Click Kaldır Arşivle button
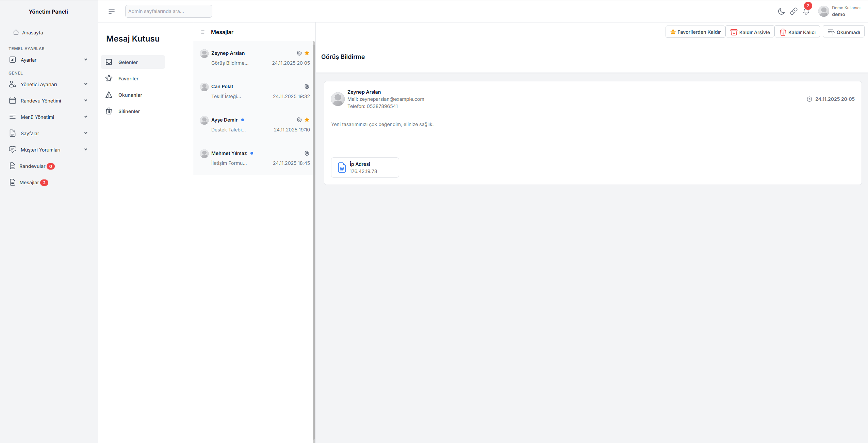Screen dimensions: 868x443 pyautogui.click(x=750, y=32)
